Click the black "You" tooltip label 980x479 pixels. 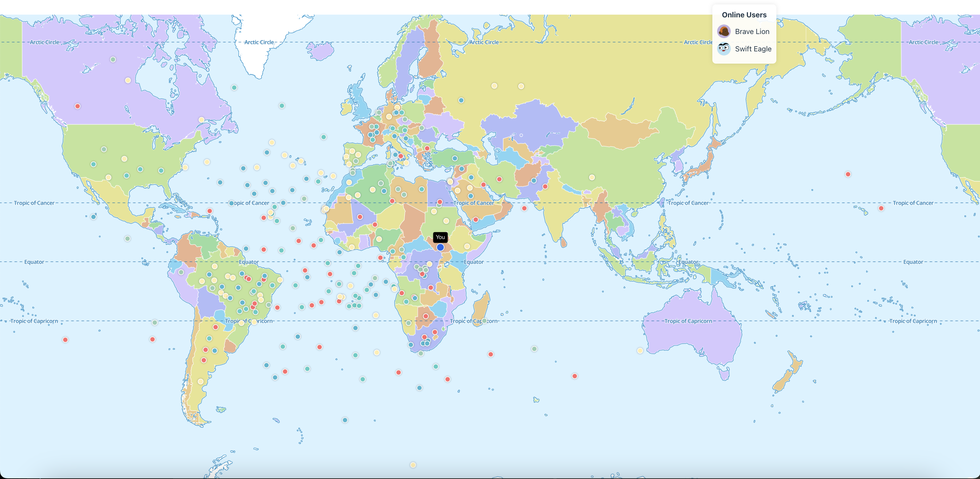point(440,237)
